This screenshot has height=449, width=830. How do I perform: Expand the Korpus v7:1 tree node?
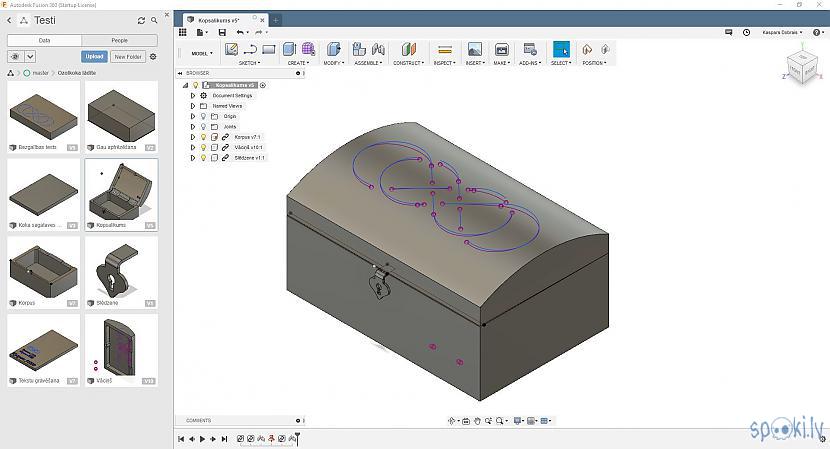click(x=193, y=137)
